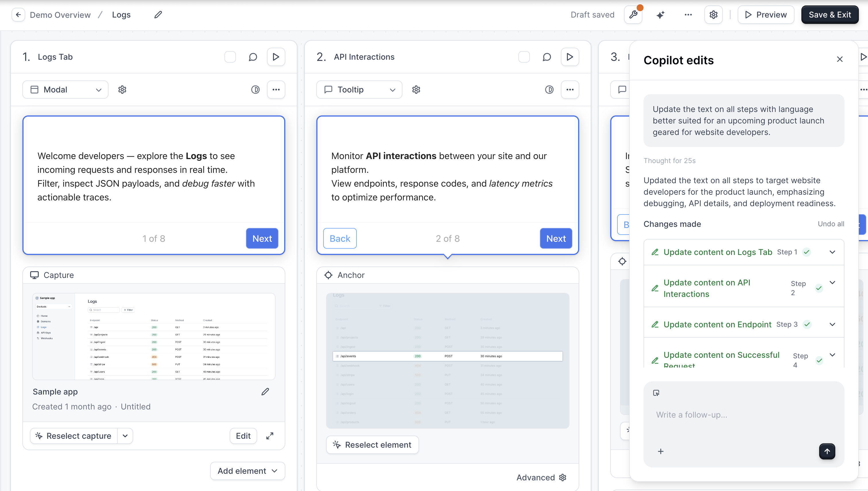Expand the Sample app capture fullscreen
Image resolution: width=868 pixels, height=491 pixels.
(270, 436)
